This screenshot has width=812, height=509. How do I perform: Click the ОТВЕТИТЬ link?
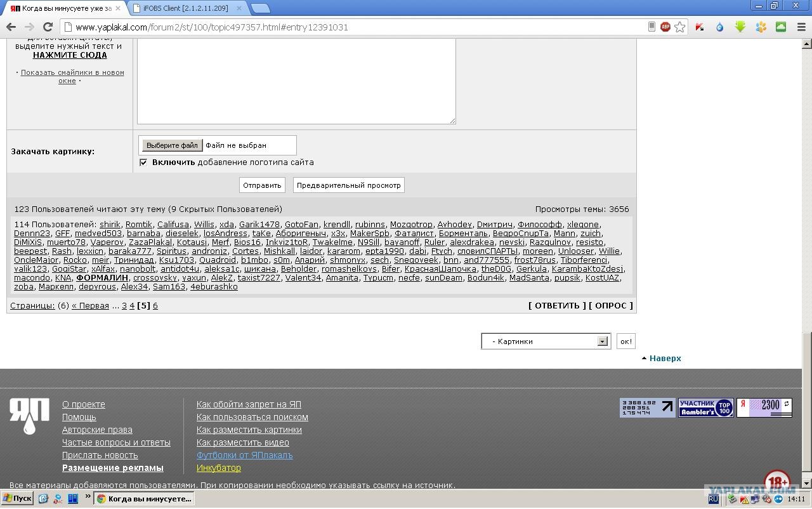coord(557,305)
